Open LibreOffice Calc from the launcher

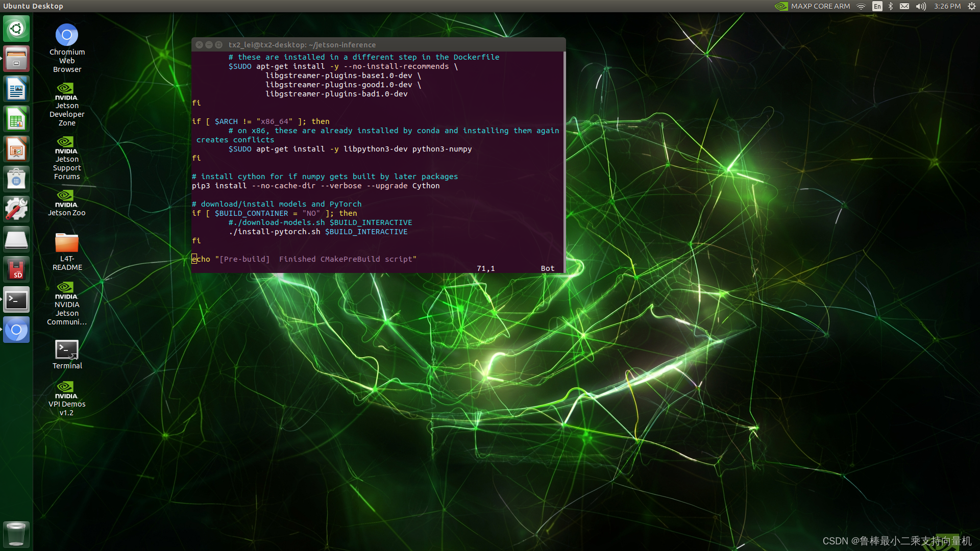[x=16, y=119]
